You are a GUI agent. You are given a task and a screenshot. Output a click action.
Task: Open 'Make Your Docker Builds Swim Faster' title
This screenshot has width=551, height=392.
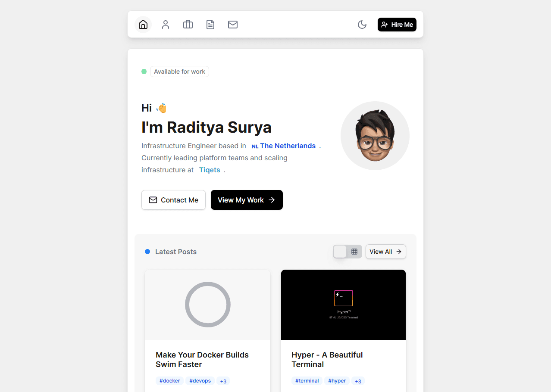202,360
